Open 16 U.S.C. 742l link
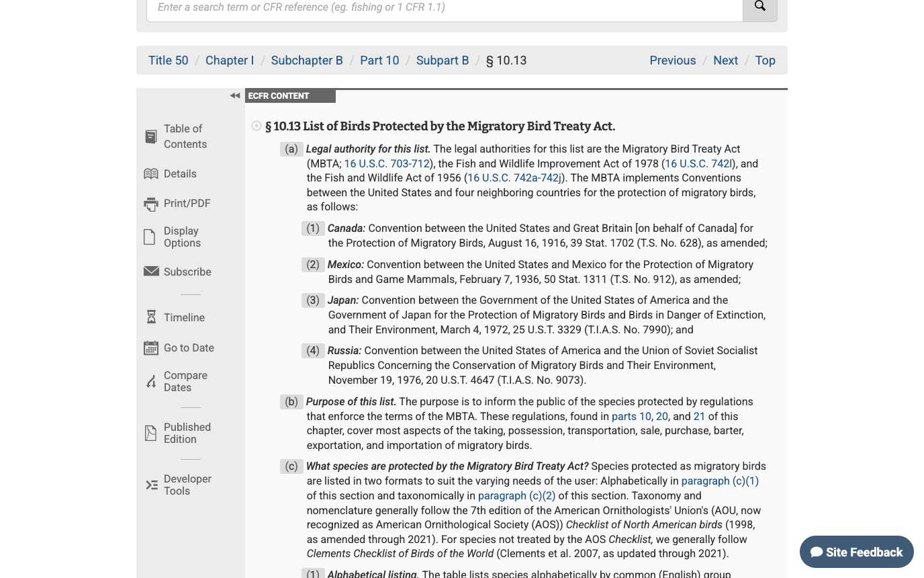Image resolution: width=924 pixels, height=578 pixels. point(699,163)
